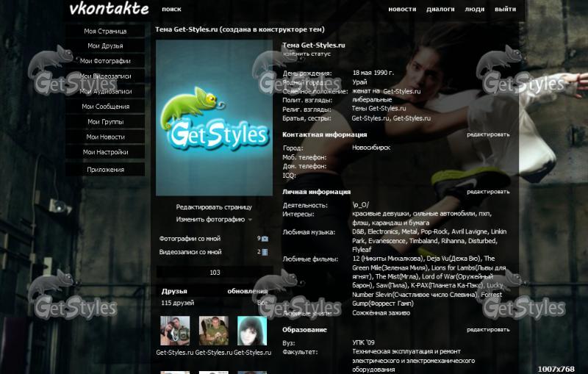
Task: Click поиск in the top bar
Action: pos(171,10)
